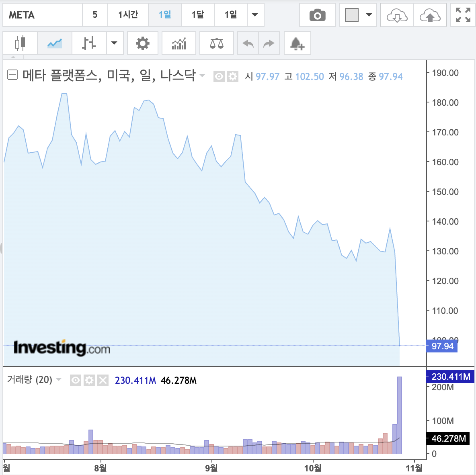Click the 종 97.94 close value

[x=386, y=76]
